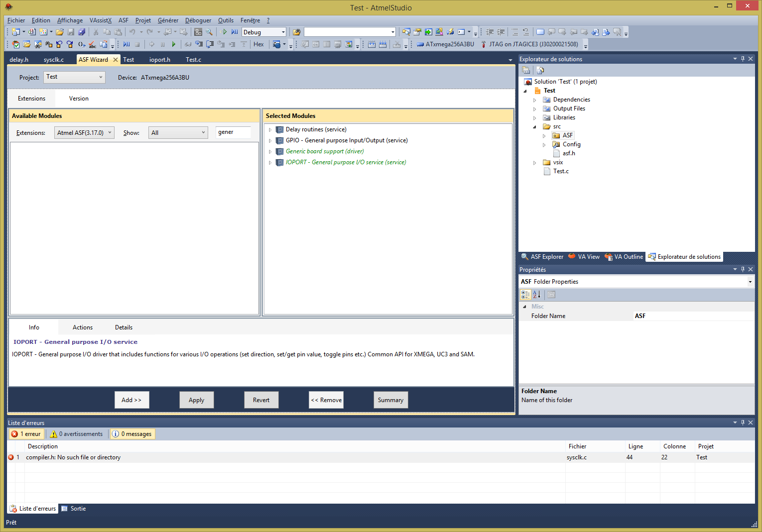Click the module search field containing 'gener'
This screenshot has height=532, width=762.
pos(233,132)
